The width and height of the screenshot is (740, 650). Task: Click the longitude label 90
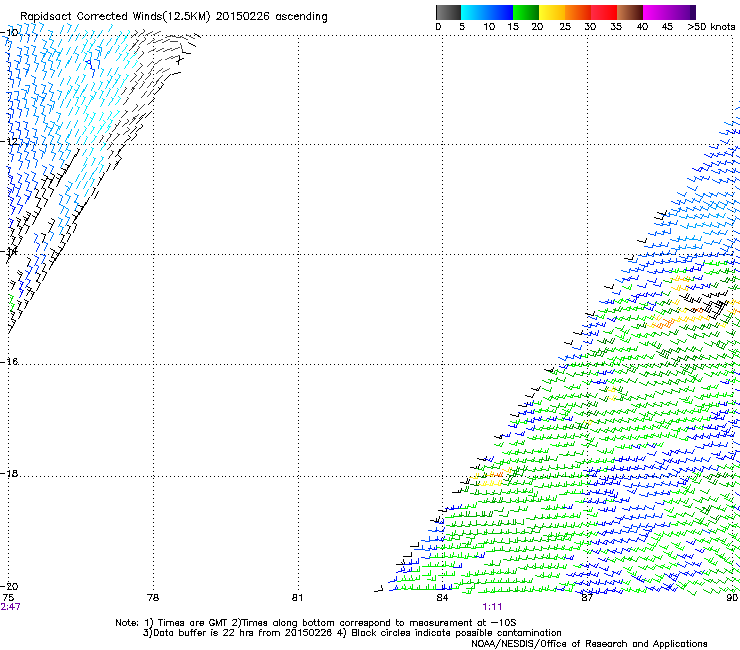pos(732,598)
